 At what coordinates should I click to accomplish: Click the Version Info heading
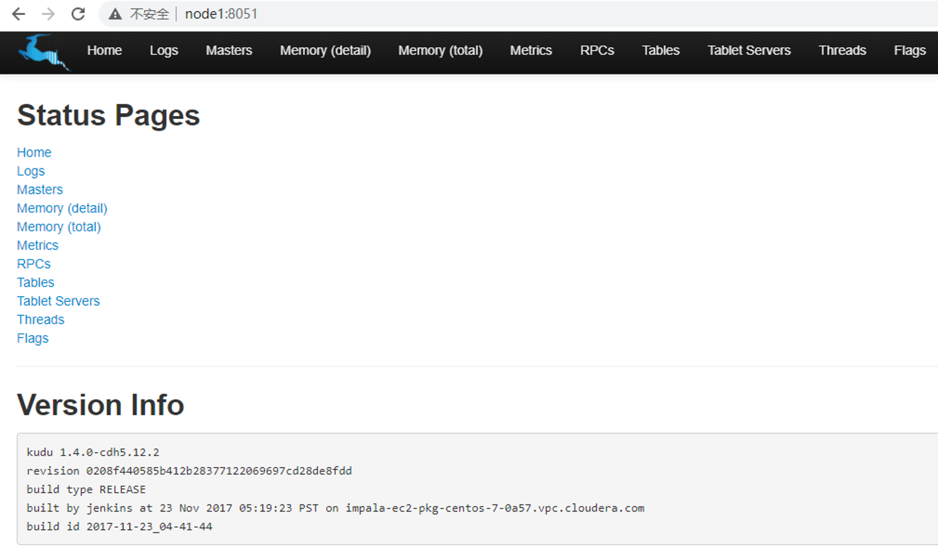click(x=101, y=405)
